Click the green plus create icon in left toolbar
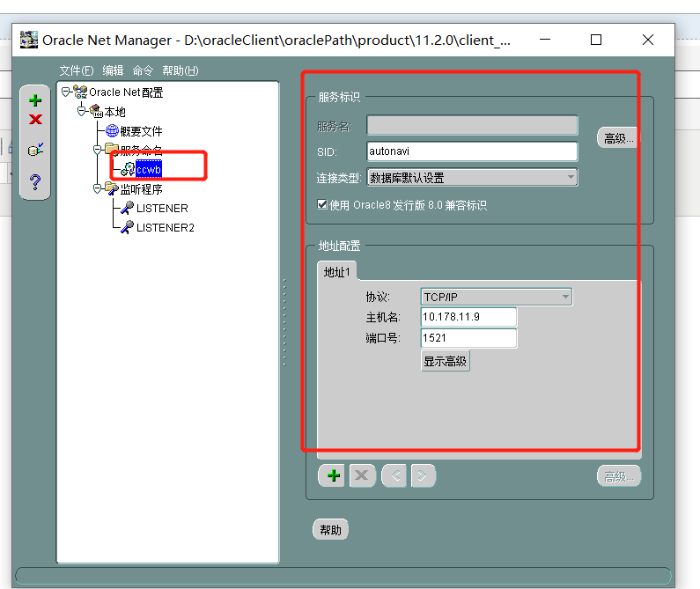 pyautogui.click(x=35, y=100)
